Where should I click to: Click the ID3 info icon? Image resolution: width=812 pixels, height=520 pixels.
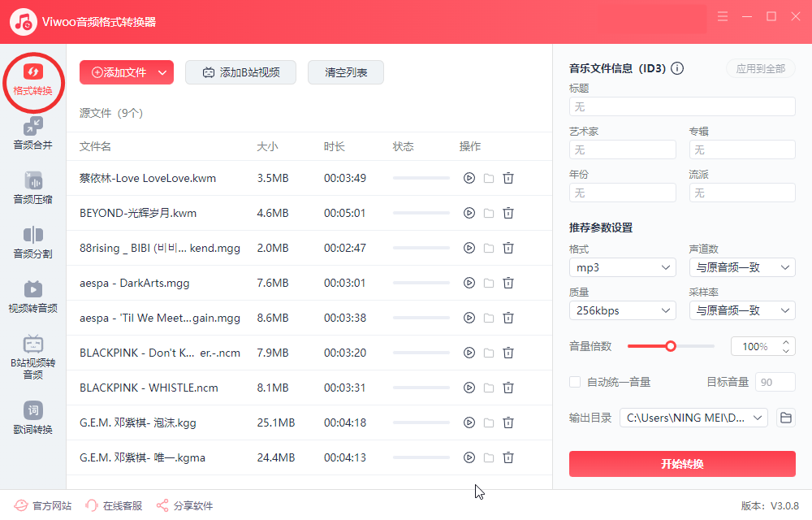(x=677, y=68)
